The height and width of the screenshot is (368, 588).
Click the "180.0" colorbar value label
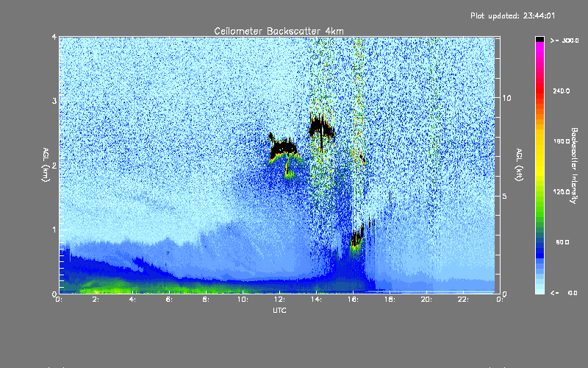point(562,141)
